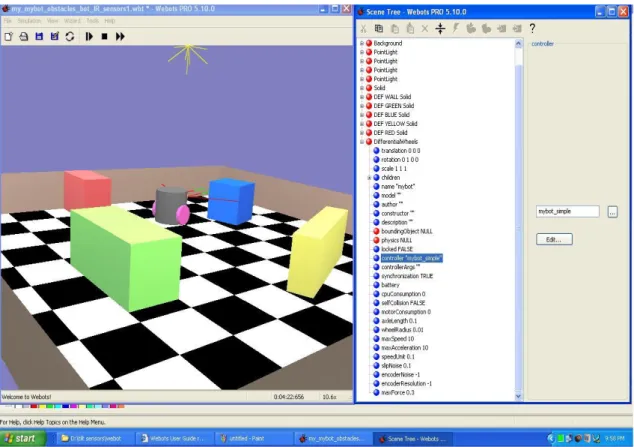Select the rotation 0 1 0 0 field
This screenshot has height=447, width=634.
pos(399,160)
